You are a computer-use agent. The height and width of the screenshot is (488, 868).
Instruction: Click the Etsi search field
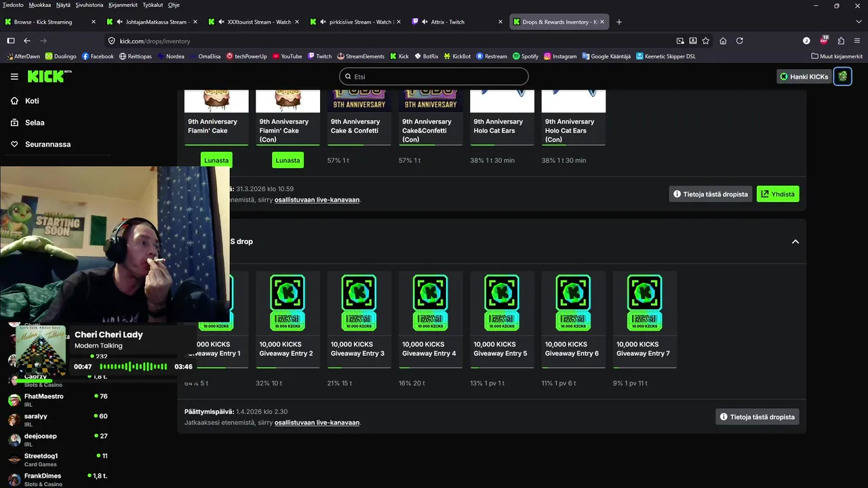pyautogui.click(x=434, y=77)
